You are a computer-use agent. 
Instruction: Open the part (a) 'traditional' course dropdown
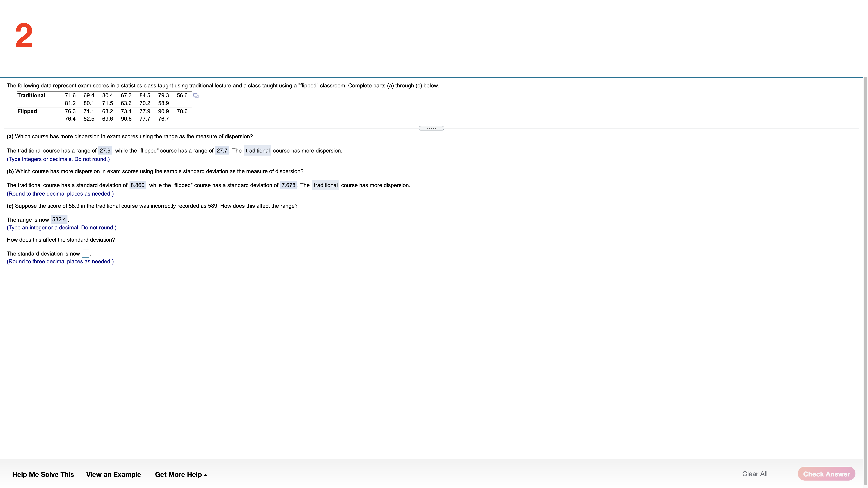click(x=258, y=150)
